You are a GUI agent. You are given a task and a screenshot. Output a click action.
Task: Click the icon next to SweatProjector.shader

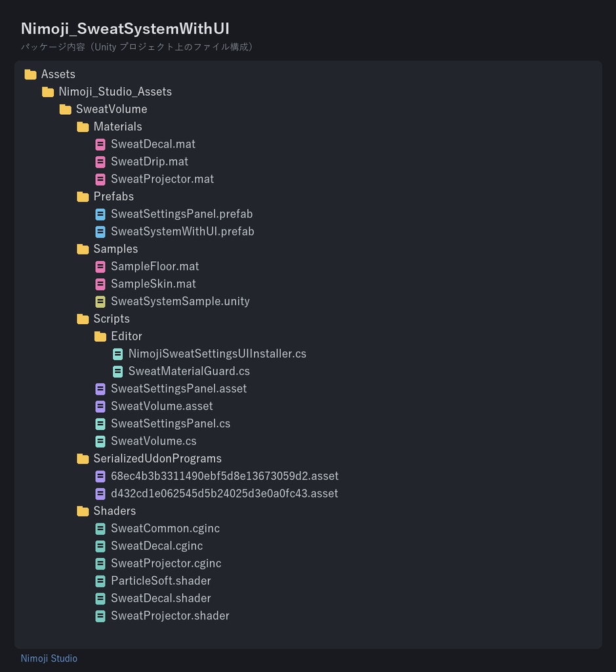[100, 616]
